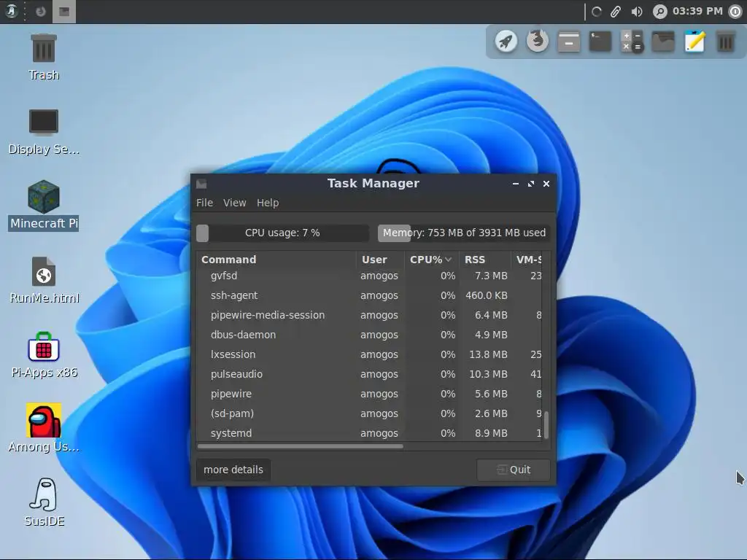This screenshot has width=747, height=560.
Task: Open the notepad dock icon
Action: point(694,42)
